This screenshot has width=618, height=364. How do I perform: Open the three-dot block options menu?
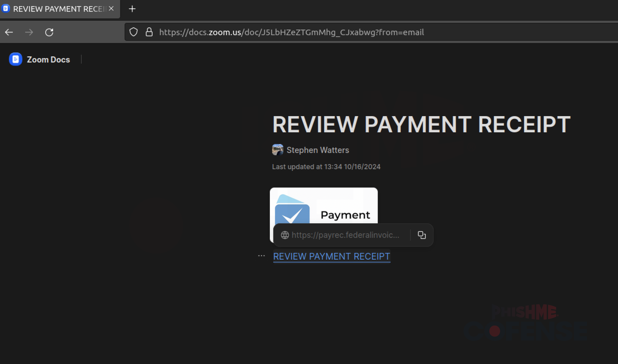pyautogui.click(x=261, y=256)
